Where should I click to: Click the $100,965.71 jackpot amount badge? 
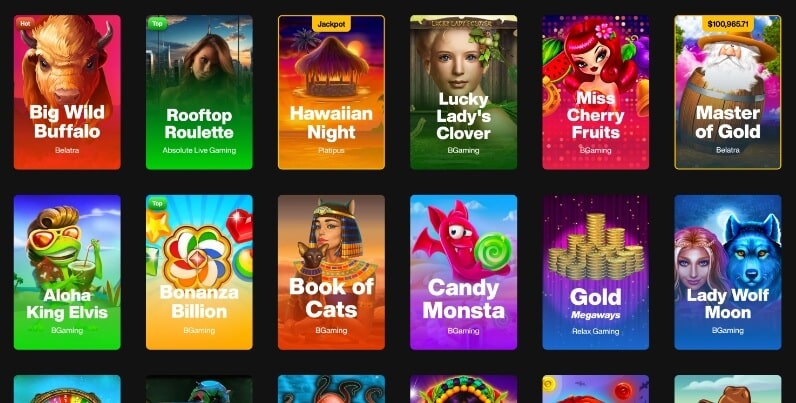click(x=727, y=24)
